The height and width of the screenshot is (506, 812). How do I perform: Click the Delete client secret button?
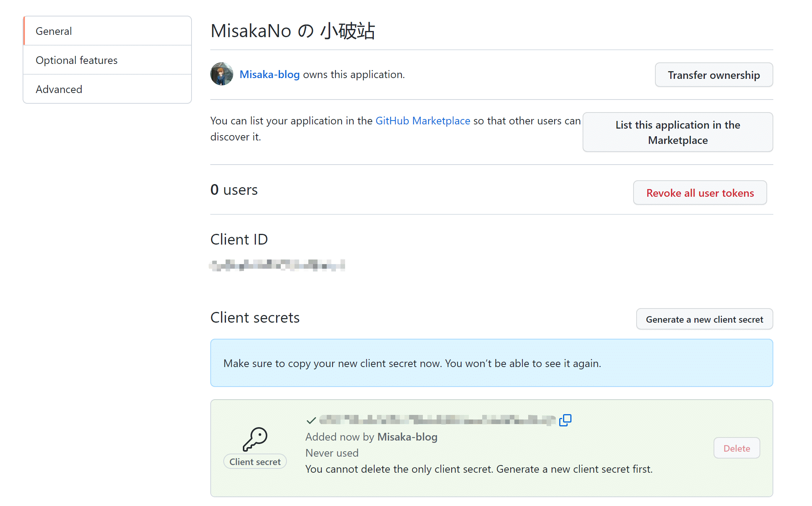(737, 448)
